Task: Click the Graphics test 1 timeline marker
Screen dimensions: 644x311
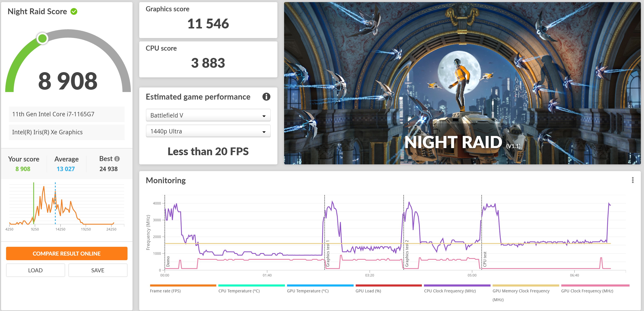Action: (328, 253)
